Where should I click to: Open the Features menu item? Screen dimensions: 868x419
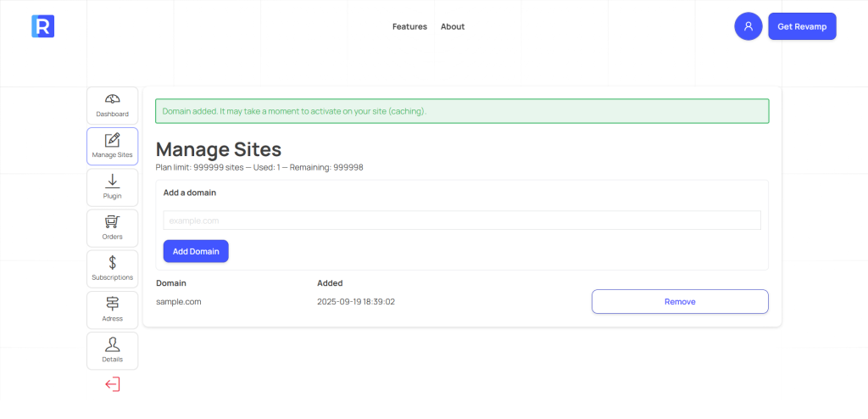409,26
